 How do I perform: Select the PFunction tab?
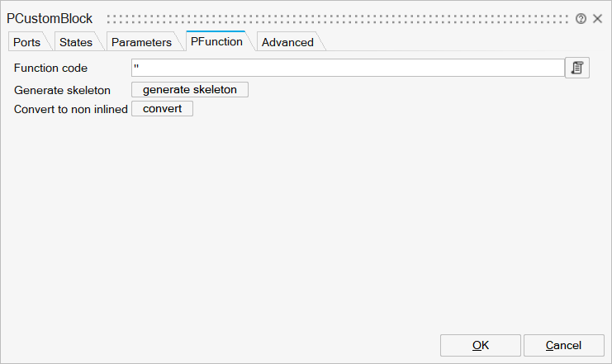tap(216, 41)
